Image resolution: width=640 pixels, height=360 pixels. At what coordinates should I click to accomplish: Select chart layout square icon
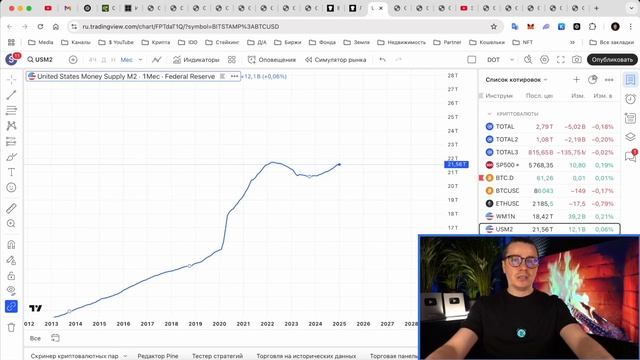click(x=471, y=60)
